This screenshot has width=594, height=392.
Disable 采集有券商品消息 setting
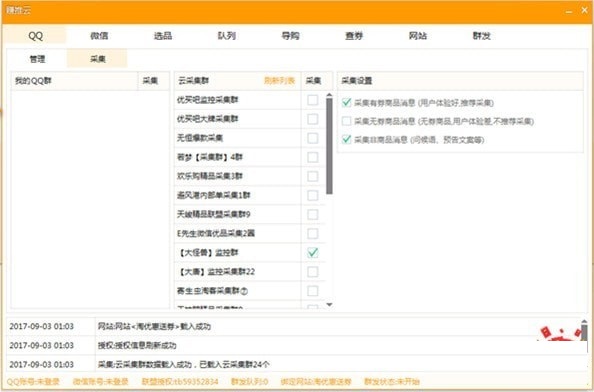pos(346,103)
